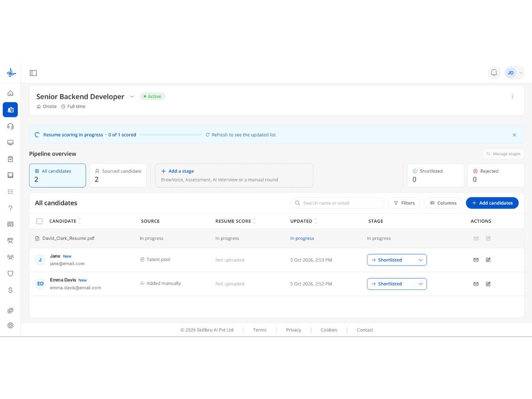Viewport: 532px width, 399px height.
Task: Select the Sourced candidate stage tab
Action: point(118,175)
